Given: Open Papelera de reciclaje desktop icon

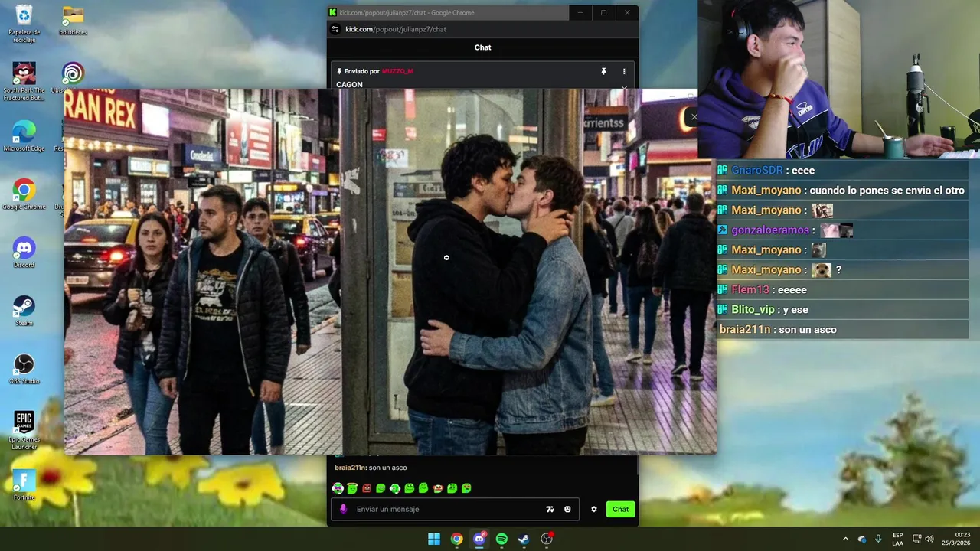Looking at the screenshot, I should [x=24, y=24].
